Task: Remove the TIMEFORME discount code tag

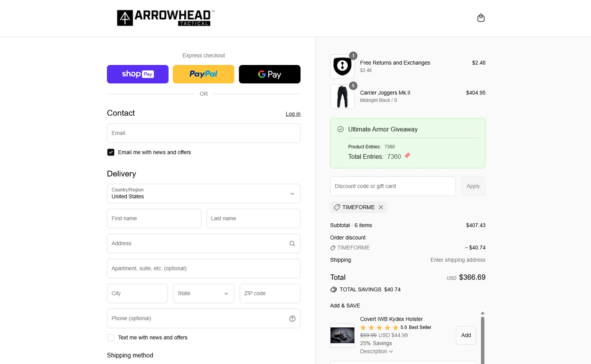Action: point(381,207)
